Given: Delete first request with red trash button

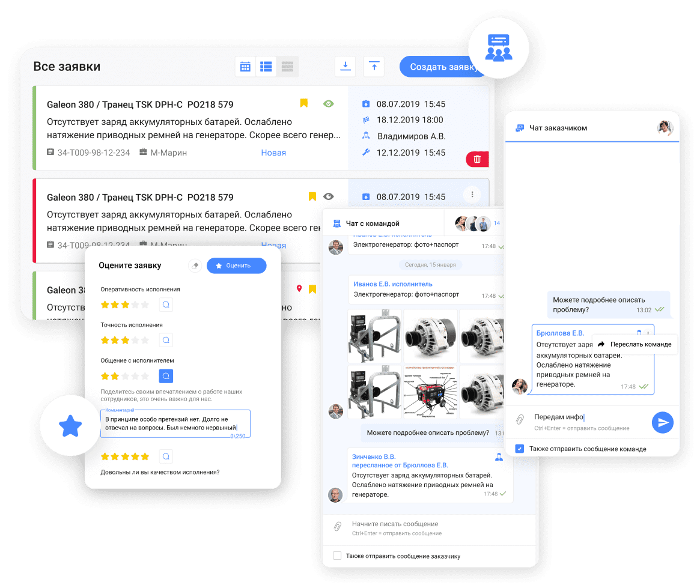Looking at the screenshot, I should pos(477,159).
